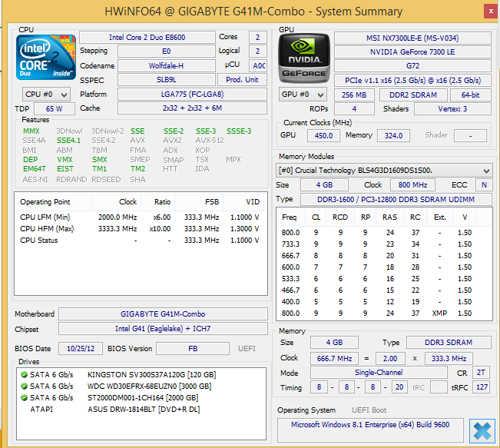500x448 pixels.
Task: Click the GPU memory clock 324.0 value
Action: coord(393,136)
